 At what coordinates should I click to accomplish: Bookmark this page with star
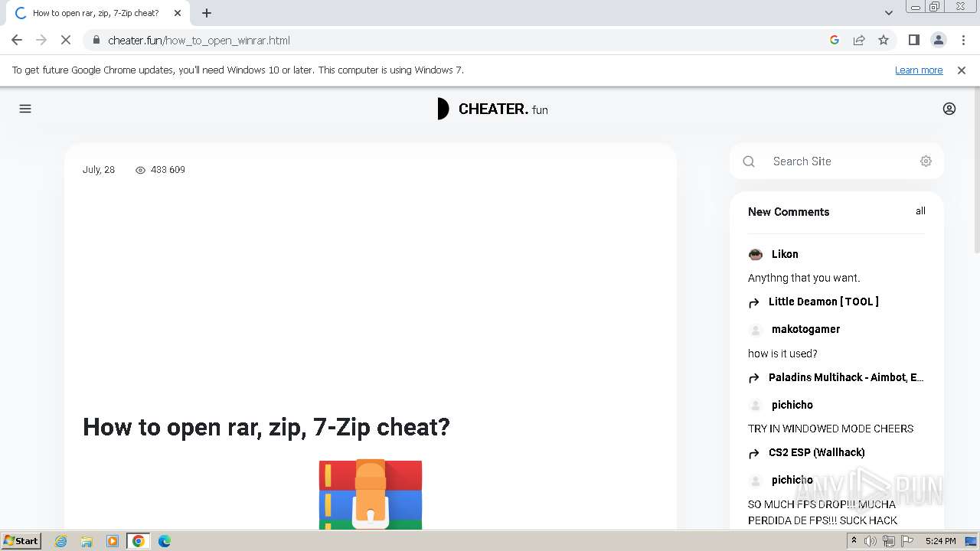(x=884, y=40)
